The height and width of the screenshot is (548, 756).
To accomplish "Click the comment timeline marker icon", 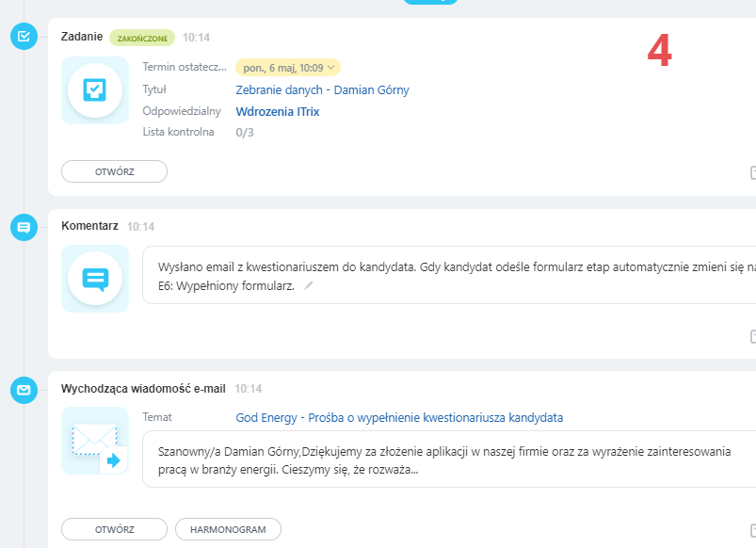I will pos(24,227).
